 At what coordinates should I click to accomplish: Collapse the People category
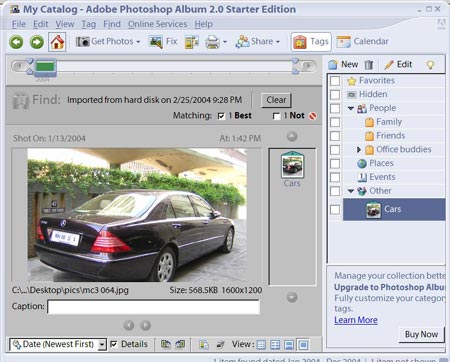click(350, 108)
